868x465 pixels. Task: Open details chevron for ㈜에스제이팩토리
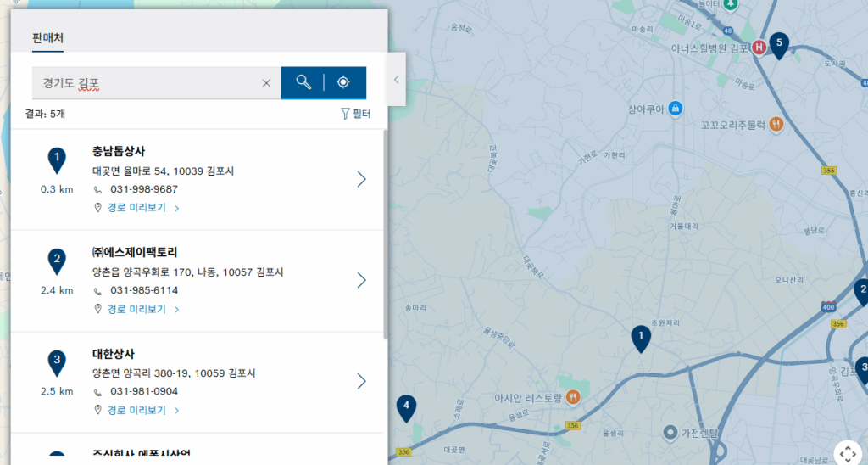click(361, 280)
